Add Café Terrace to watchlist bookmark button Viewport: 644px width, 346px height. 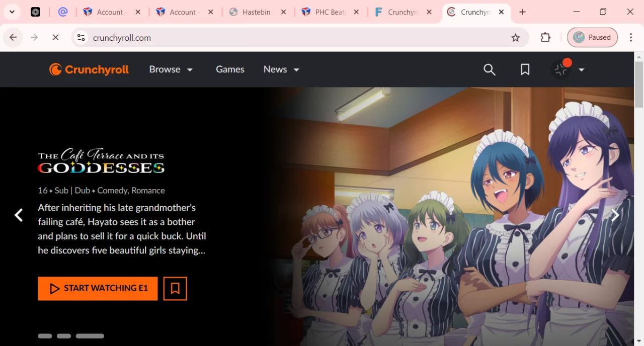click(175, 289)
